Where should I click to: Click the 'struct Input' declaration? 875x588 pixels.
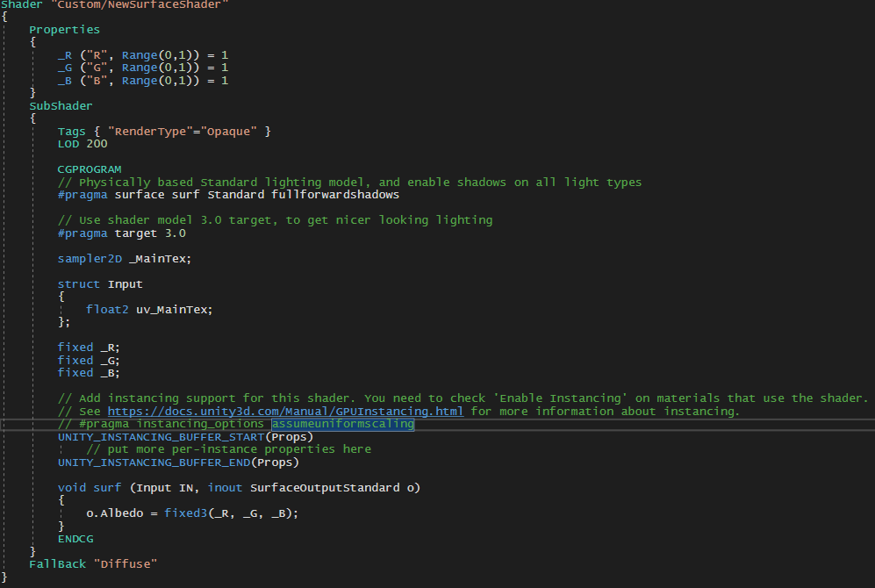pos(100,284)
